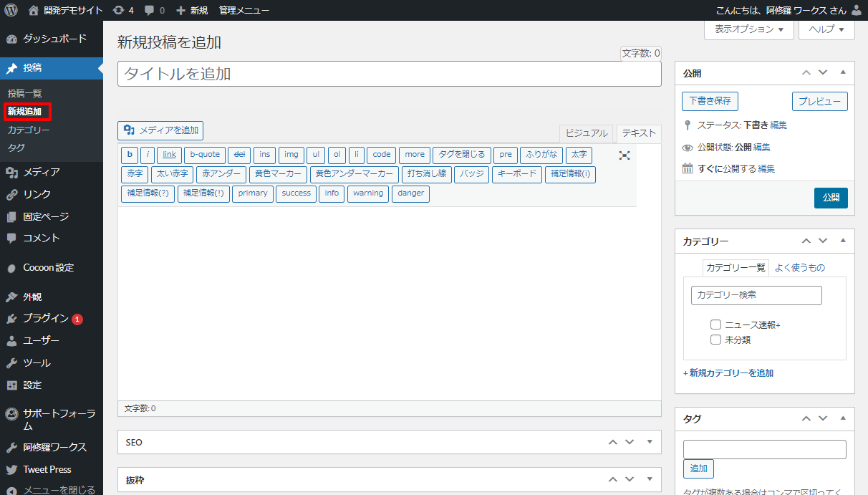The image size is (868, 495).
Task: Open 投稿一覧 submenu item
Action: pyautogui.click(x=25, y=94)
